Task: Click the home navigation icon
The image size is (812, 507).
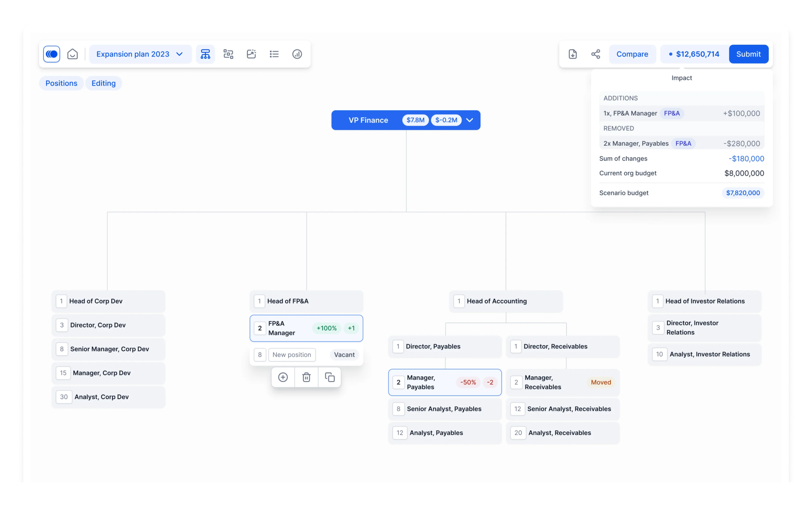Action: tap(73, 54)
